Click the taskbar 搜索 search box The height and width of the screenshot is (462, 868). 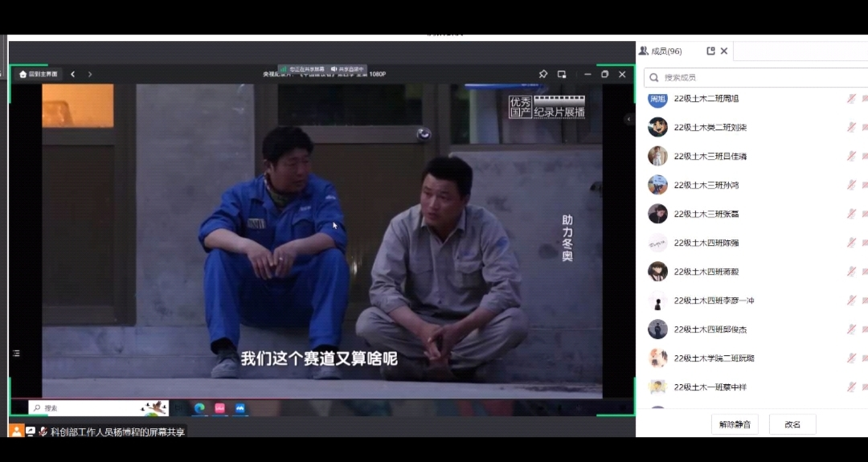pos(88,408)
